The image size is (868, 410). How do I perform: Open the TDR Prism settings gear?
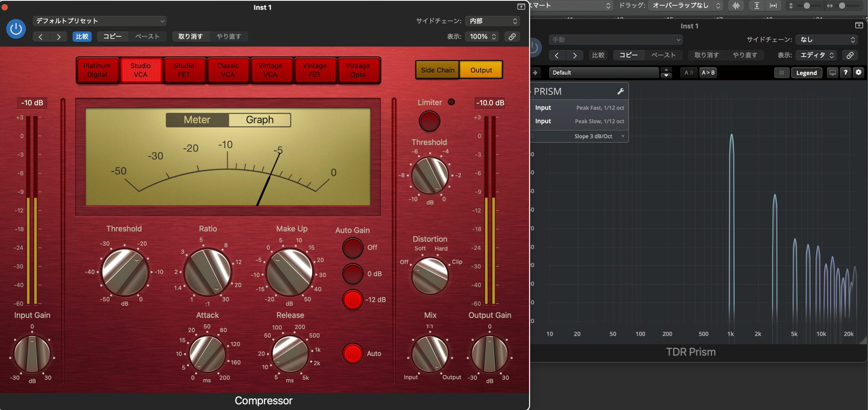point(859,72)
